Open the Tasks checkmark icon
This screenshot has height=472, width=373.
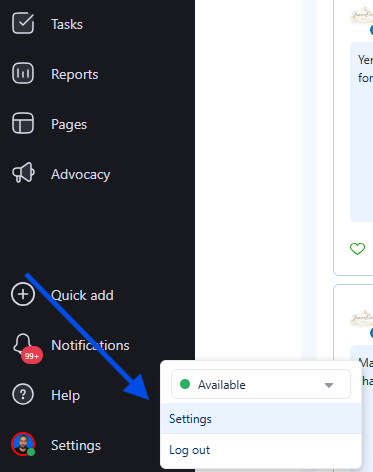tap(23, 23)
